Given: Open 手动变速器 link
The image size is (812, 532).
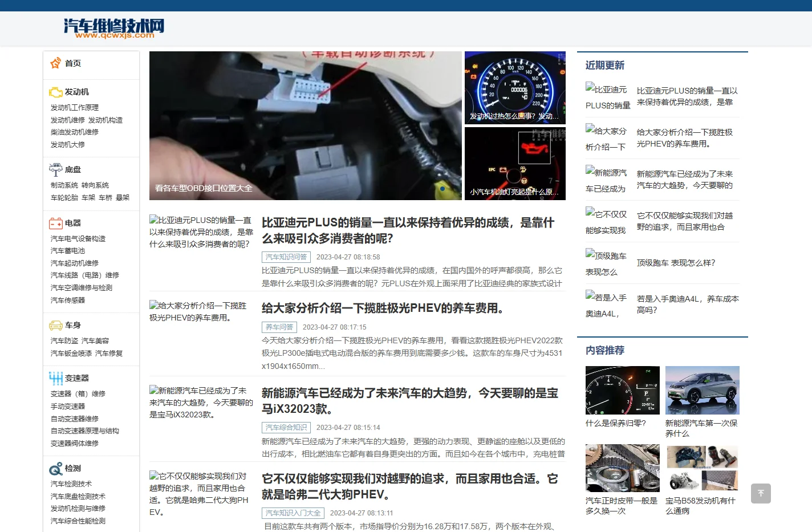Looking at the screenshot, I should [68, 407].
